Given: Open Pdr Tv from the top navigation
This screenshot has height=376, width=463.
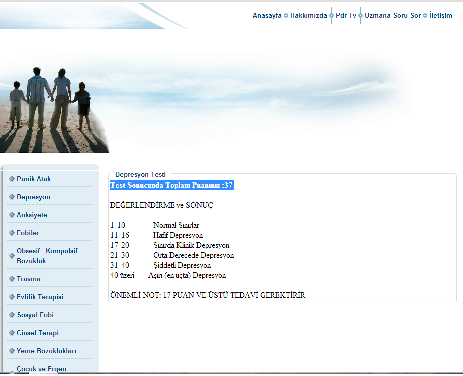Looking at the screenshot, I should (346, 16).
